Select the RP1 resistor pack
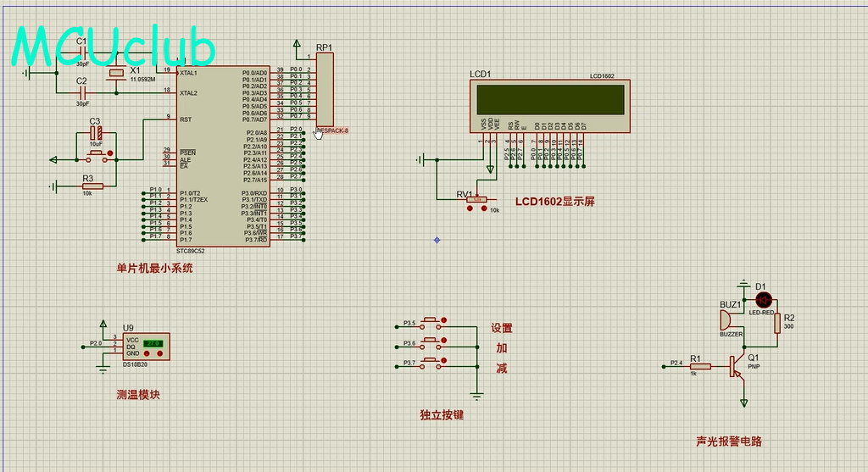This screenshot has height=472, width=868. pyautogui.click(x=325, y=89)
